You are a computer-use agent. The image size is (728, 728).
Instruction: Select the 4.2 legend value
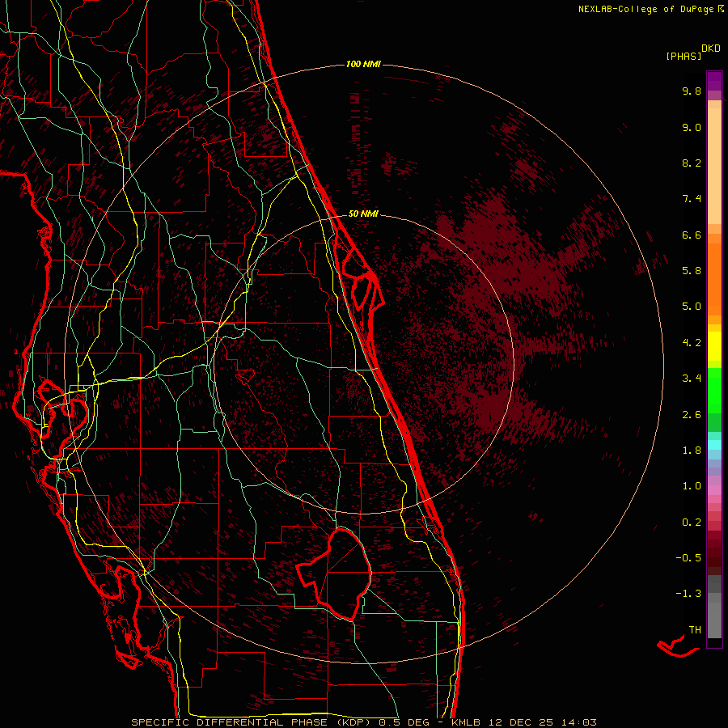point(692,343)
